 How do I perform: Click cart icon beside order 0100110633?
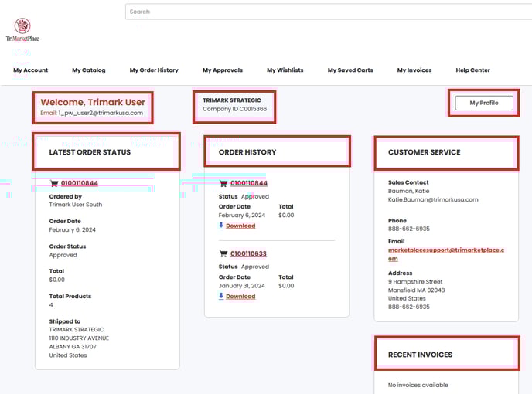(223, 253)
